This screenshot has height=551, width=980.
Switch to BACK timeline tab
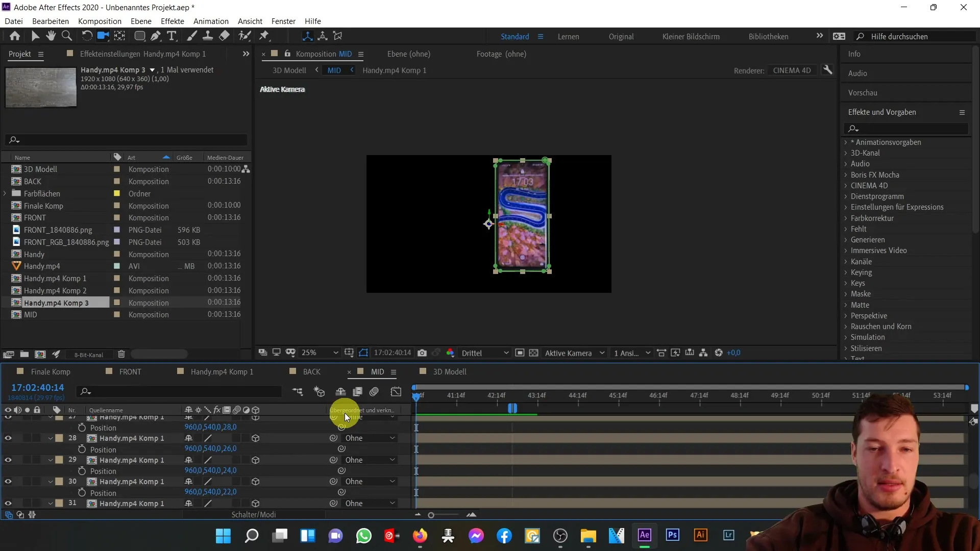point(312,372)
